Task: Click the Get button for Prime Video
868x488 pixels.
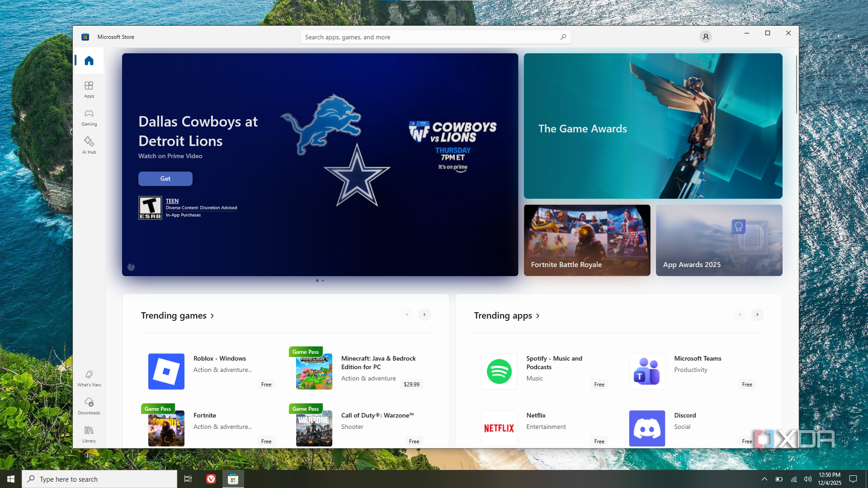Action: coord(165,179)
